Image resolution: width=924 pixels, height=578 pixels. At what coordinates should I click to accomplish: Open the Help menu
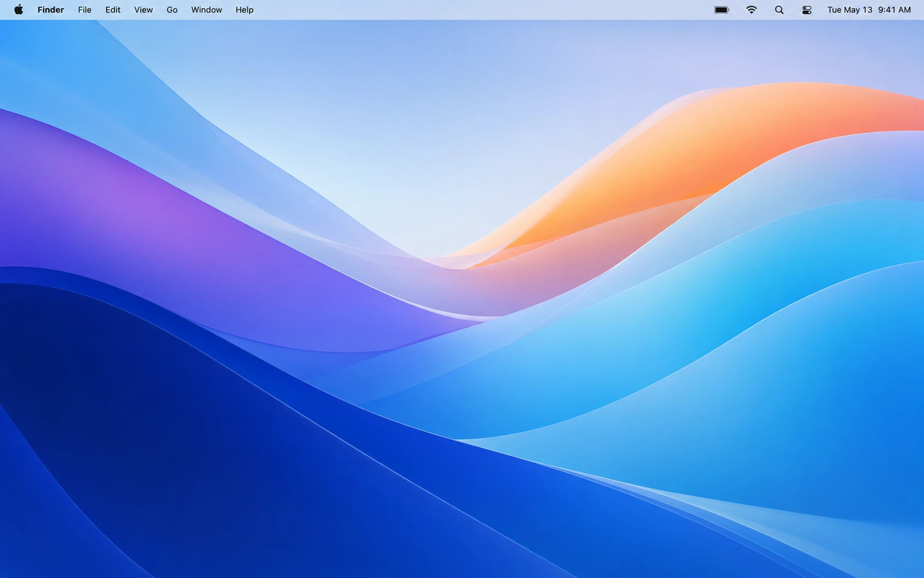pyautogui.click(x=245, y=10)
